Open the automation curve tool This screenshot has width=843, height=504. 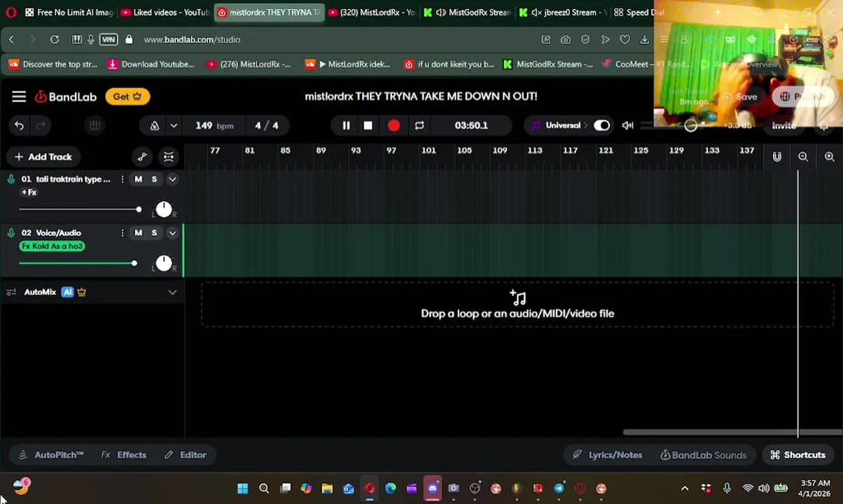(142, 157)
